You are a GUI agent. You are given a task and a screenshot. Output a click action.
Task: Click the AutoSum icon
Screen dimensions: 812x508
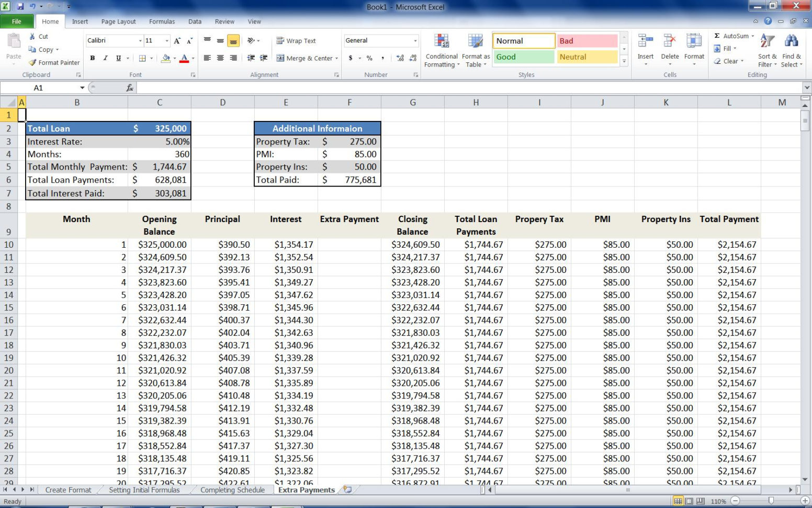pyautogui.click(x=717, y=36)
